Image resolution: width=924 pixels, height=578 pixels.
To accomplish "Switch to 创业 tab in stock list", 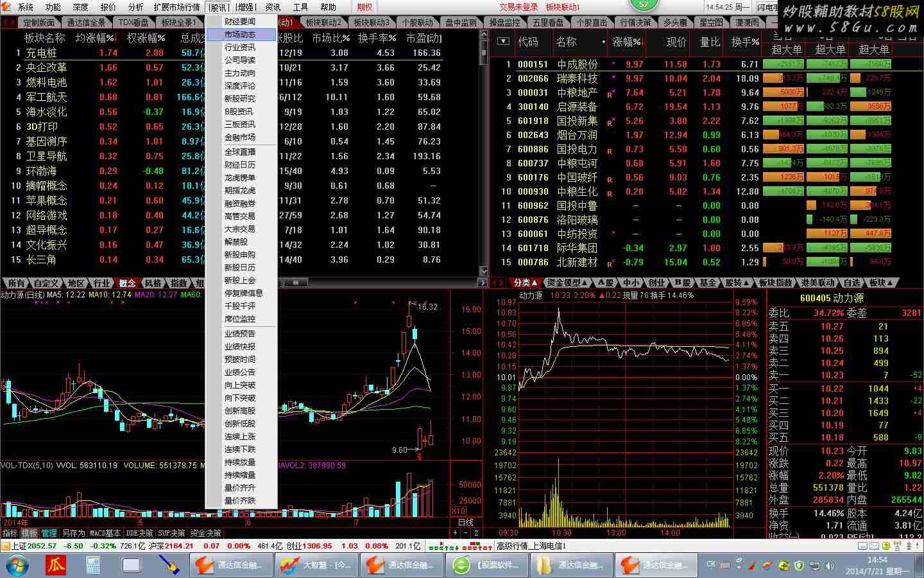I will tap(657, 283).
